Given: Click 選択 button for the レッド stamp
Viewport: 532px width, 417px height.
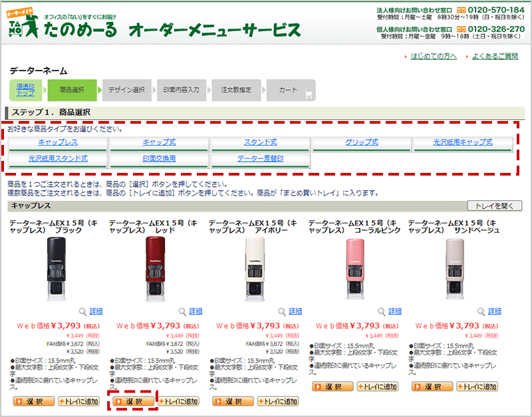Looking at the screenshot, I should coord(134,402).
